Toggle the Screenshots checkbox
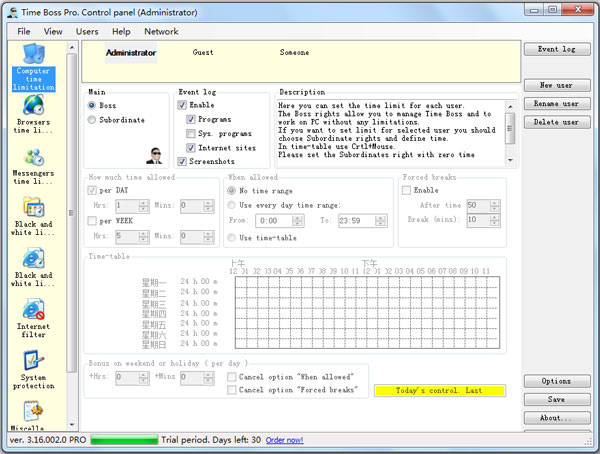600x454 pixels. (x=182, y=161)
